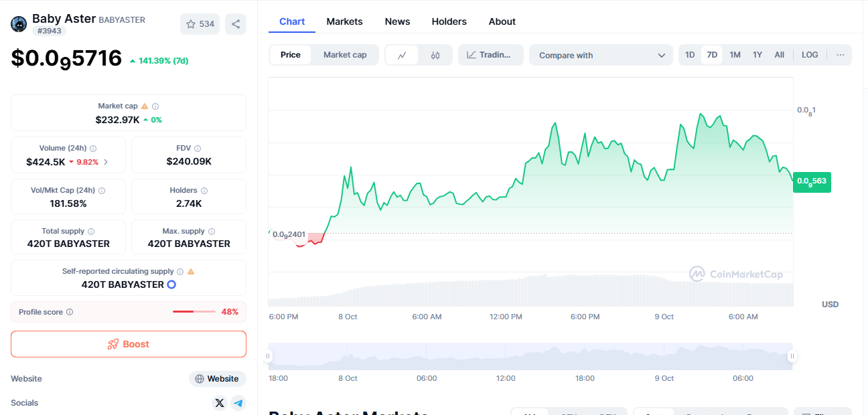This screenshot has width=868, height=415.
Task: Expand Volume (24h) details arrow
Action: click(x=106, y=162)
